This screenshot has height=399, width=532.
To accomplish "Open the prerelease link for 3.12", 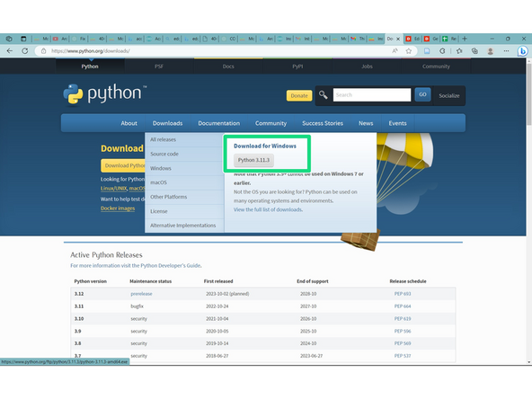I will click(x=141, y=294).
